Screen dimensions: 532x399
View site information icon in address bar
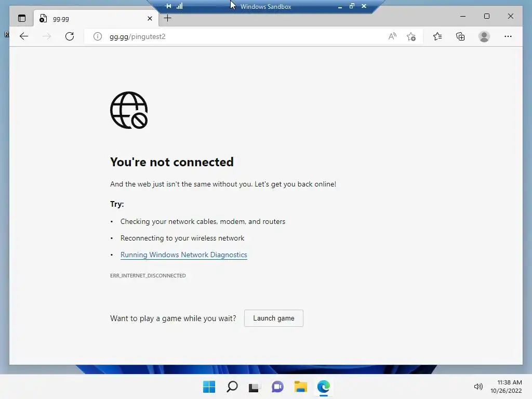[x=97, y=36]
